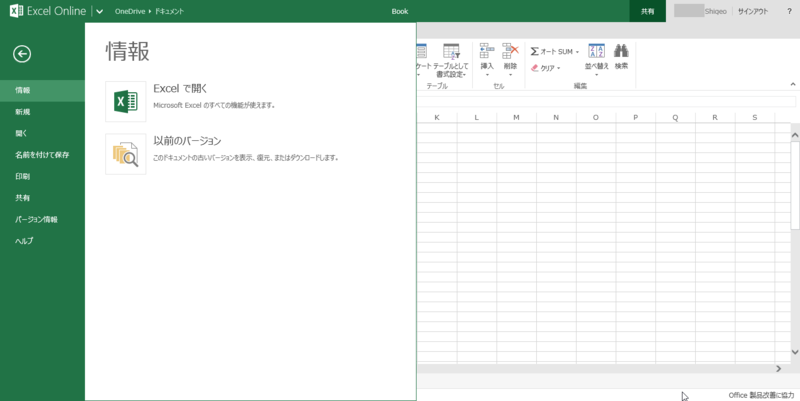This screenshot has width=800, height=401.
Task: Click the 挿入 cells icon
Action: 487,51
